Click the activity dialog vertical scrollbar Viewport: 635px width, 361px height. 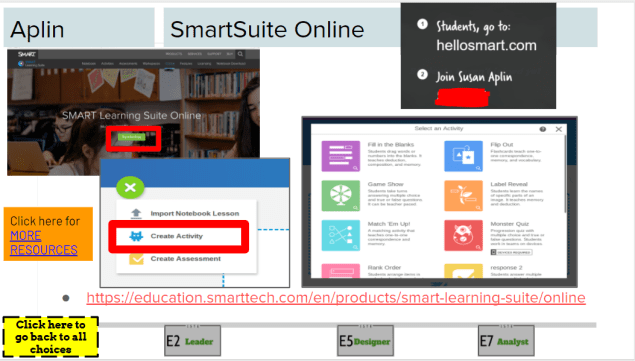[565, 174]
